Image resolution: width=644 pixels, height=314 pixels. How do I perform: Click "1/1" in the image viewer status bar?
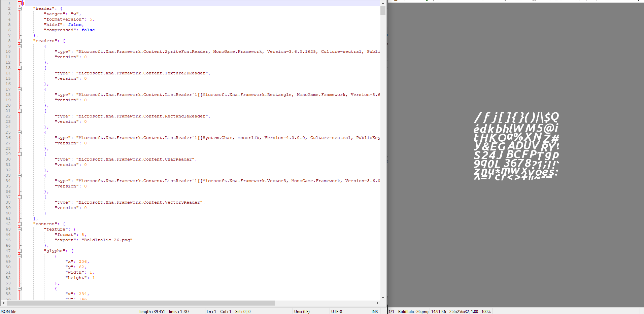coord(392,312)
